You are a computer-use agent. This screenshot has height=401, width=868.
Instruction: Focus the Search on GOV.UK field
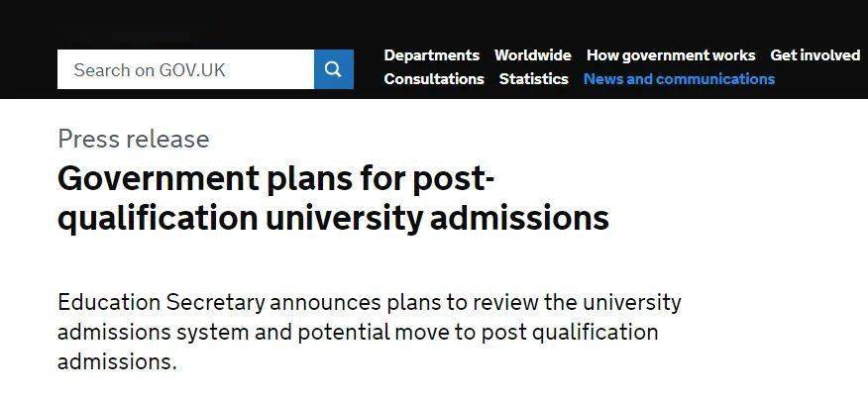185,69
